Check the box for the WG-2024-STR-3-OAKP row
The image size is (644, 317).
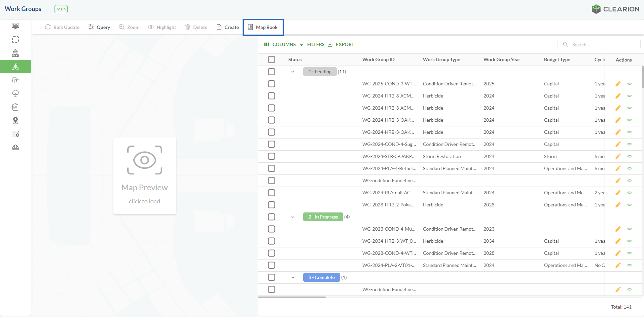tap(272, 156)
